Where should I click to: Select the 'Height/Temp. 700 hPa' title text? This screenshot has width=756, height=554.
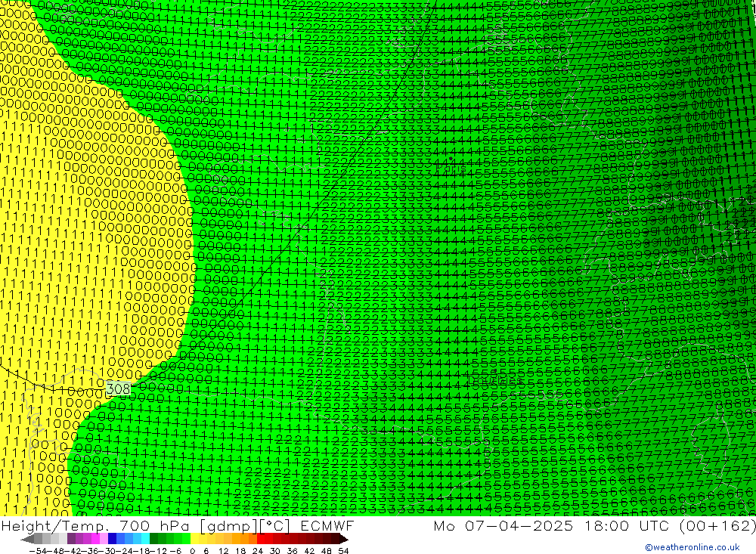point(95,526)
